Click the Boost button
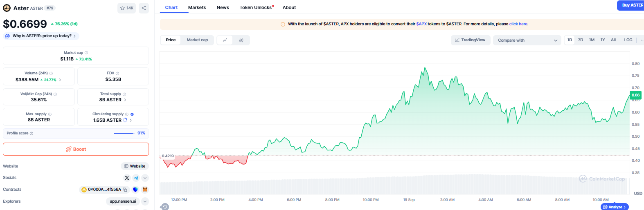644x210 pixels. (x=76, y=149)
